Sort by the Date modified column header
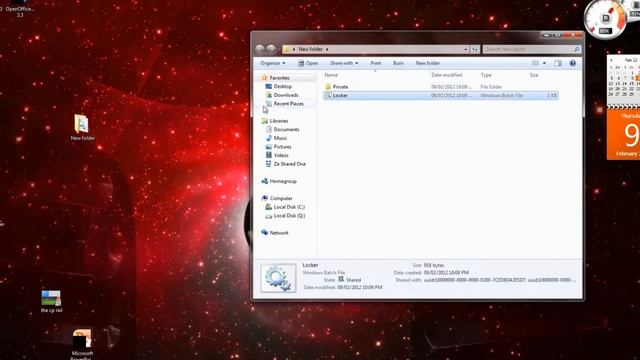 (x=447, y=75)
